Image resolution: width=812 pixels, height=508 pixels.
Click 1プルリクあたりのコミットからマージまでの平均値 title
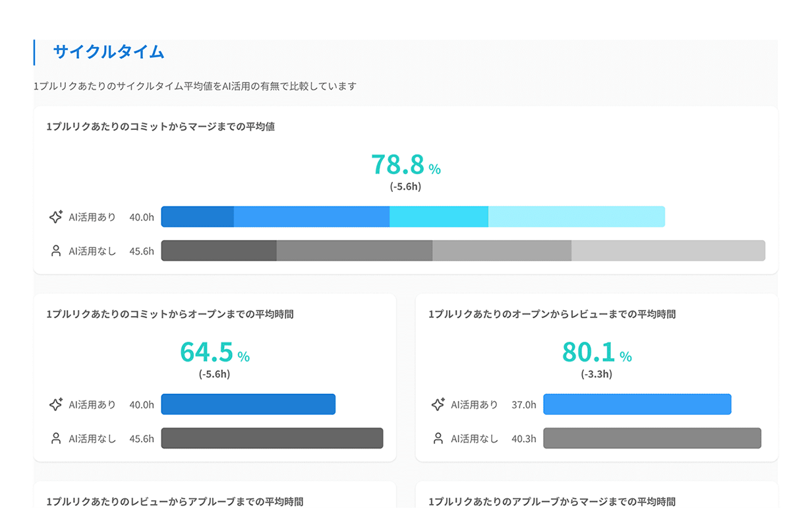pyautogui.click(x=161, y=127)
